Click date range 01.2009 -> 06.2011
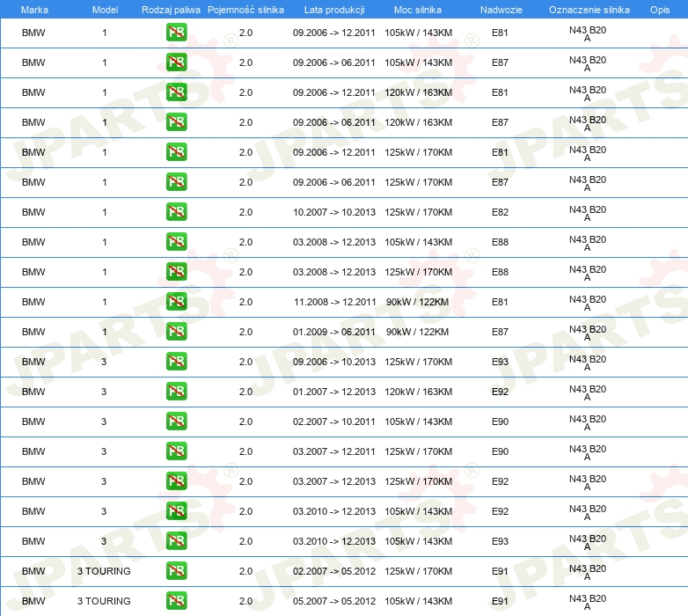The image size is (688, 616). pos(334,332)
